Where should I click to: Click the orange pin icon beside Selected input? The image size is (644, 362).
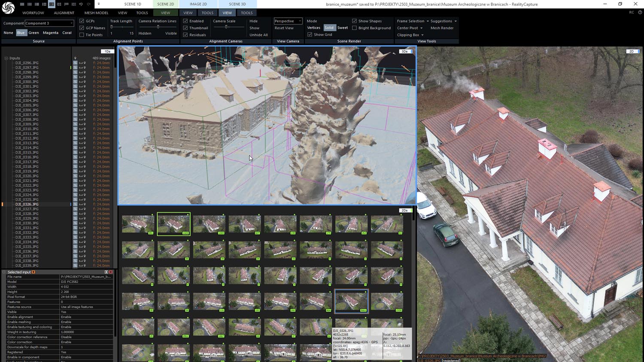pos(33,272)
